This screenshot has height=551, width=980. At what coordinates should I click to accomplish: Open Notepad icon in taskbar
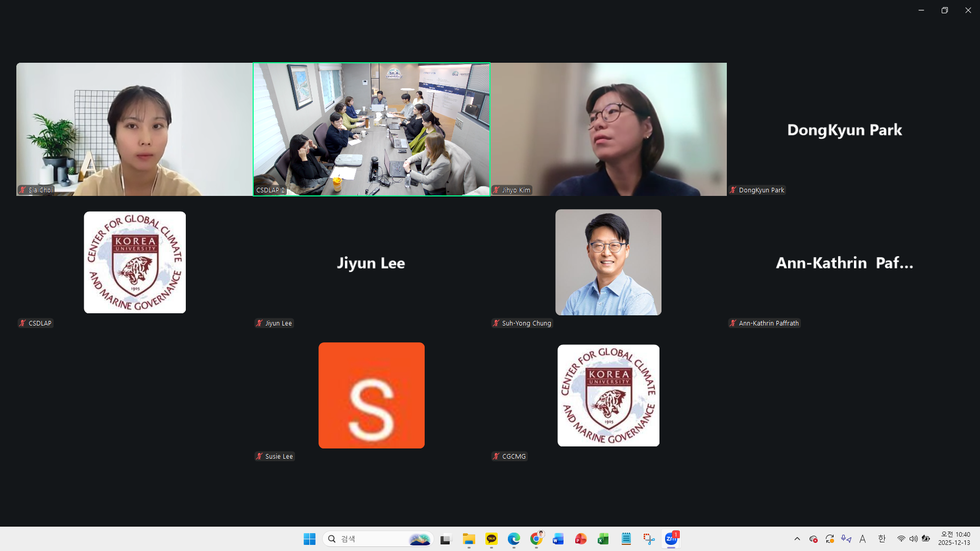(x=626, y=539)
